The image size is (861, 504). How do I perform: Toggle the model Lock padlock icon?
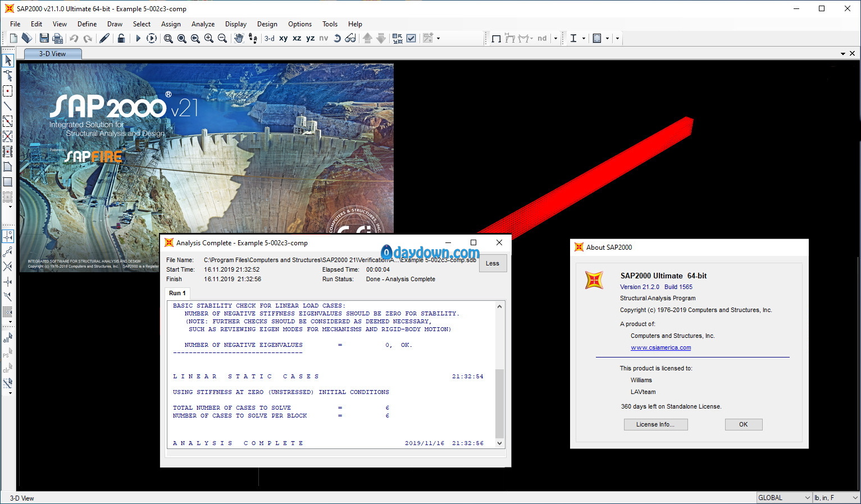pyautogui.click(x=121, y=38)
